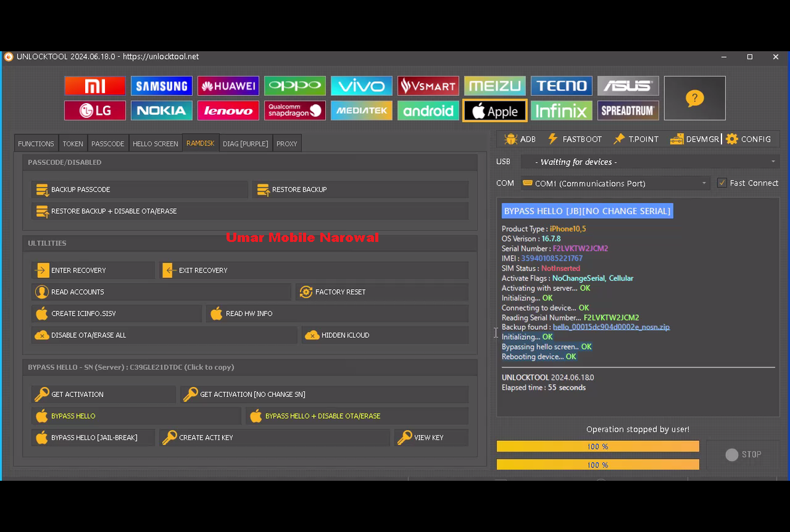Toggle the Fast Connect checkbox

pos(722,183)
